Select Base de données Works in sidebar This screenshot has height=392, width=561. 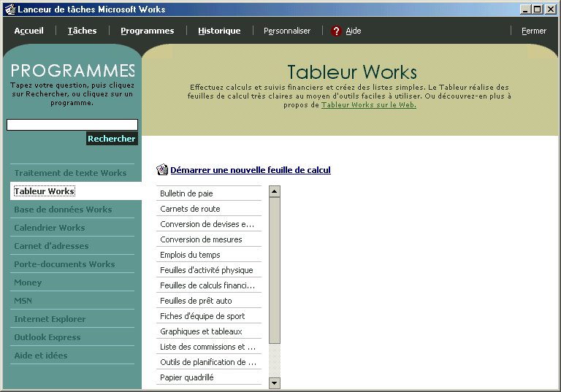point(63,210)
